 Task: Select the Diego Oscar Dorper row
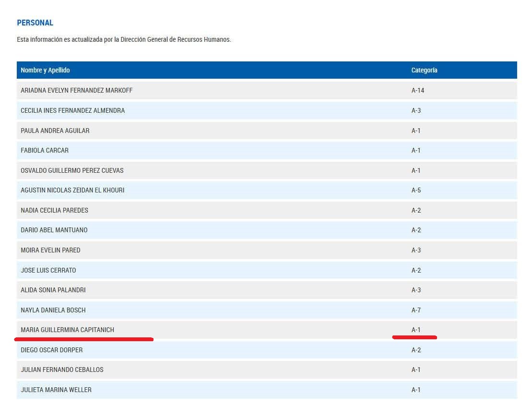[x=52, y=350]
